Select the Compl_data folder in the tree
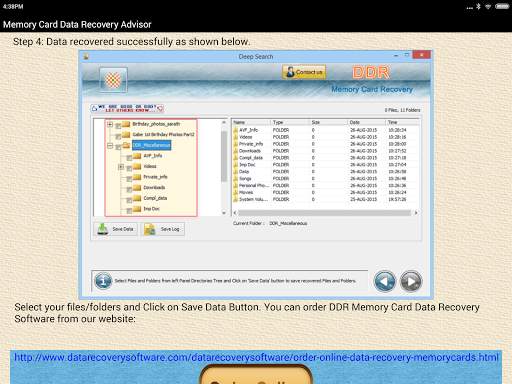 [x=155, y=198]
